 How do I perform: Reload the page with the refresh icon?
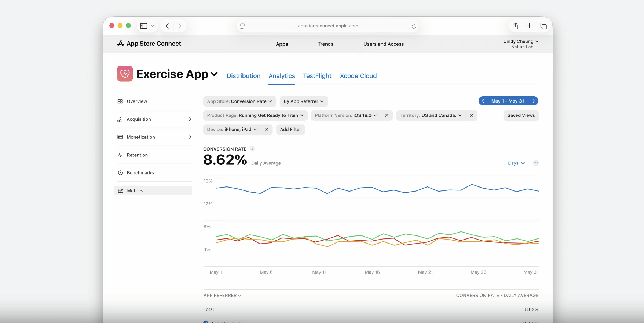point(414,26)
